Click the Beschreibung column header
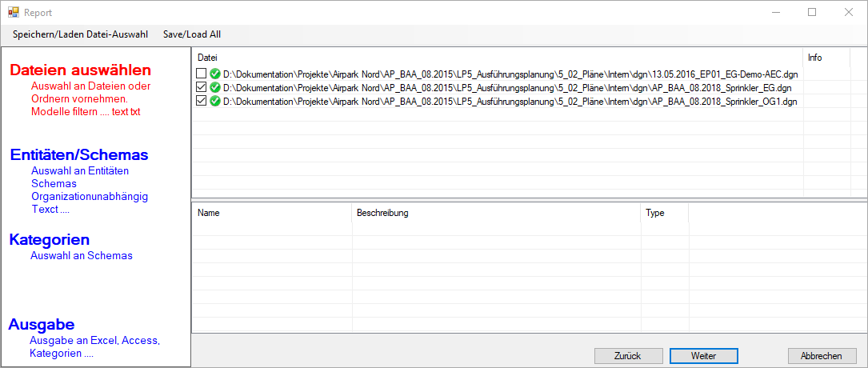The width and height of the screenshot is (868, 368). tap(497, 213)
